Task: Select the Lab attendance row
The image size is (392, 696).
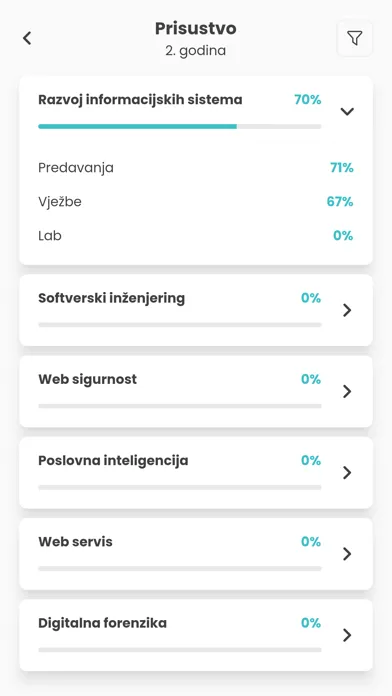Action: point(196,235)
